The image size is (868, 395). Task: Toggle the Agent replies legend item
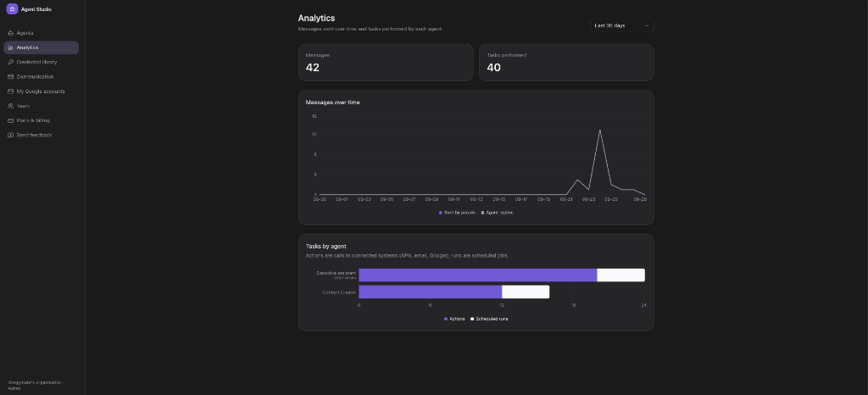(x=497, y=213)
